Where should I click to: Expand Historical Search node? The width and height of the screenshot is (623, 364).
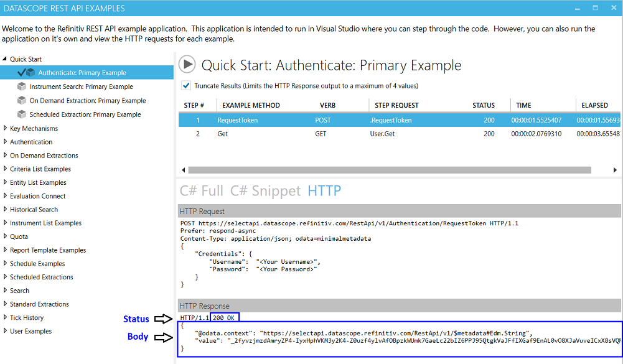[5, 209]
